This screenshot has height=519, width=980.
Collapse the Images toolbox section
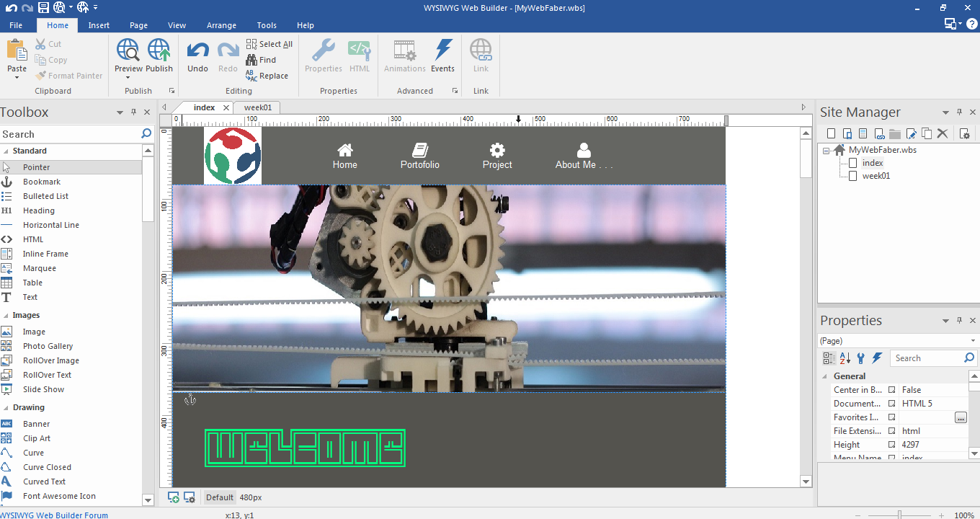(x=6, y=315)
